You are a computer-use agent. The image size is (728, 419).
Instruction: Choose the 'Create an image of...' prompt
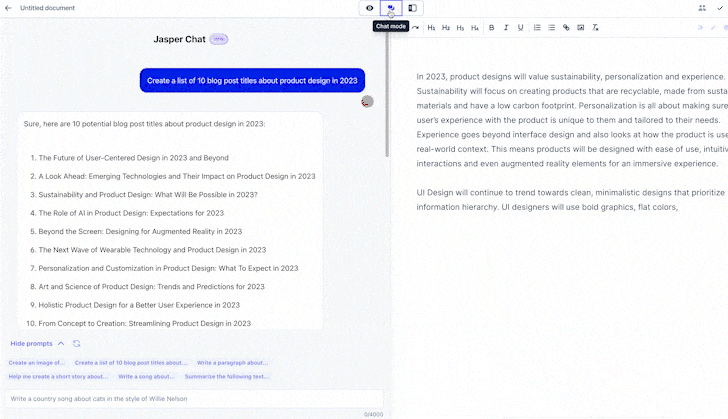[37, 363]
